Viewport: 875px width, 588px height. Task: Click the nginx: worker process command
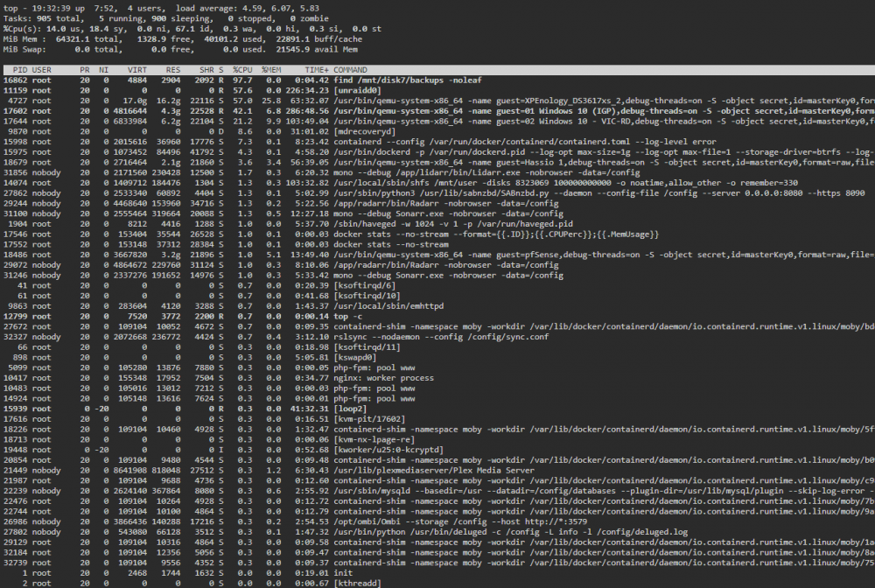383,379
